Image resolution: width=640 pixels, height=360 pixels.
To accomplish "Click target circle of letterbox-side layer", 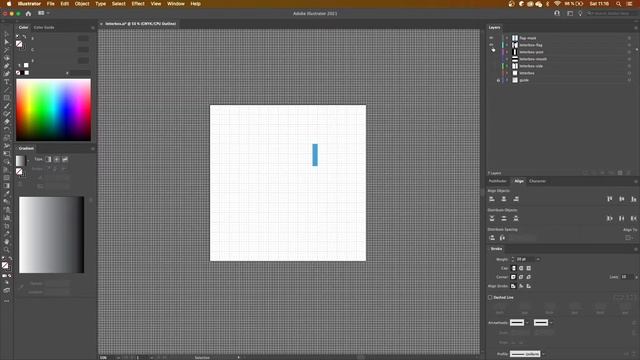I will (629, 66).
